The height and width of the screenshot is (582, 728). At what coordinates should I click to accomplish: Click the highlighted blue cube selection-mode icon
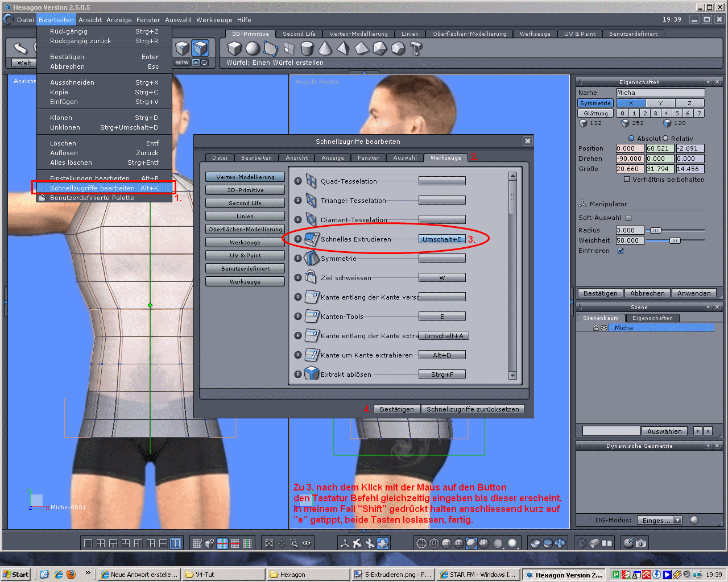coord(200,48)
